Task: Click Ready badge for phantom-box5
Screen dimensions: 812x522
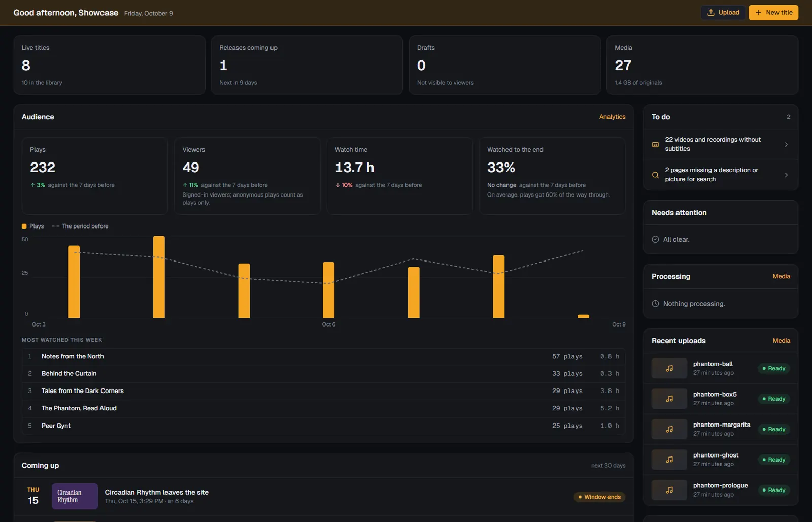Action: (774, 399)
